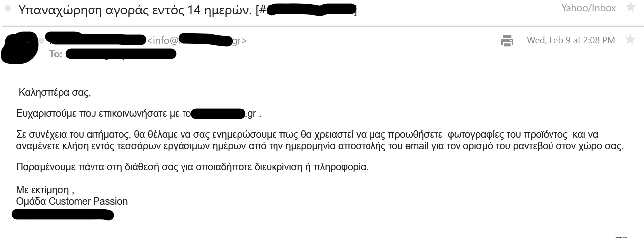Viewport: 644px width, 244px height.
Task: Click the subject Υπαναχώρηση αγοράς εντός 14 ημερών
Action: pos(135,10)
